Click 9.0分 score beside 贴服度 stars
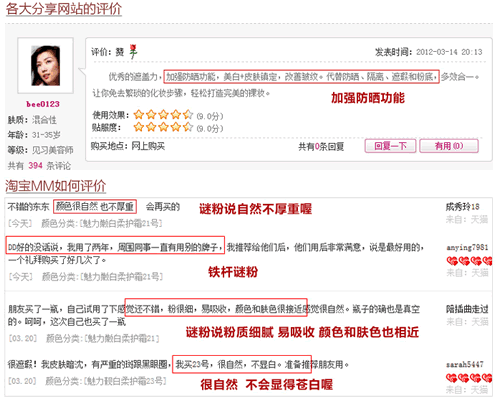Viewport: 500px width, 408px height. (210, 128)
